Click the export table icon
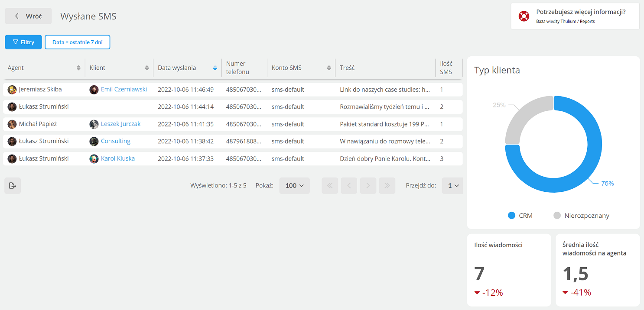Viewport: 644px width, 310px height. point(13,186)
